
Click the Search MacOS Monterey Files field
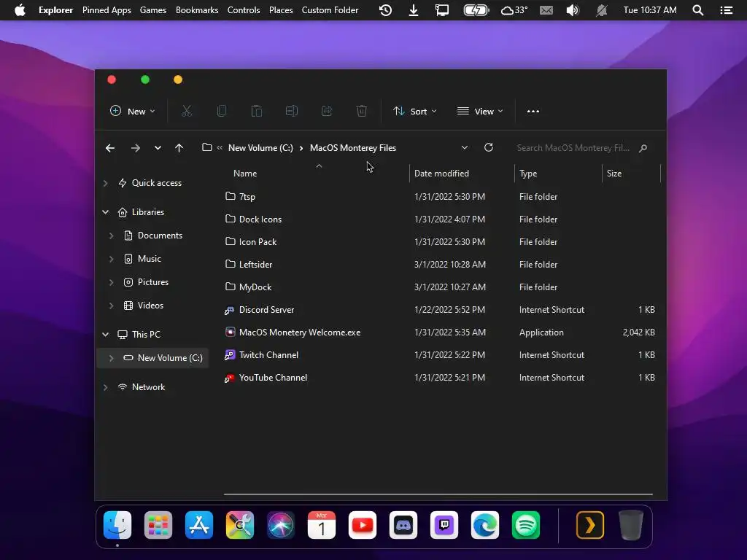573,148
